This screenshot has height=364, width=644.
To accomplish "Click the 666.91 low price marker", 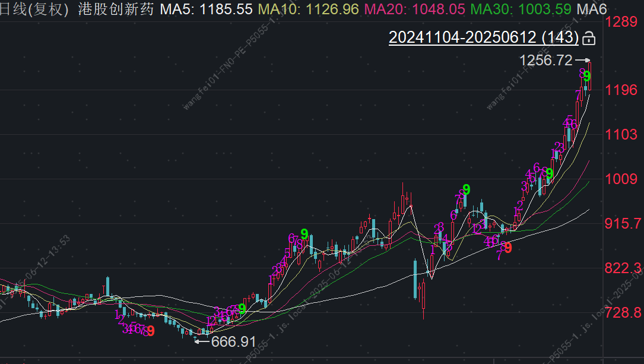I will tap(233, 342).
